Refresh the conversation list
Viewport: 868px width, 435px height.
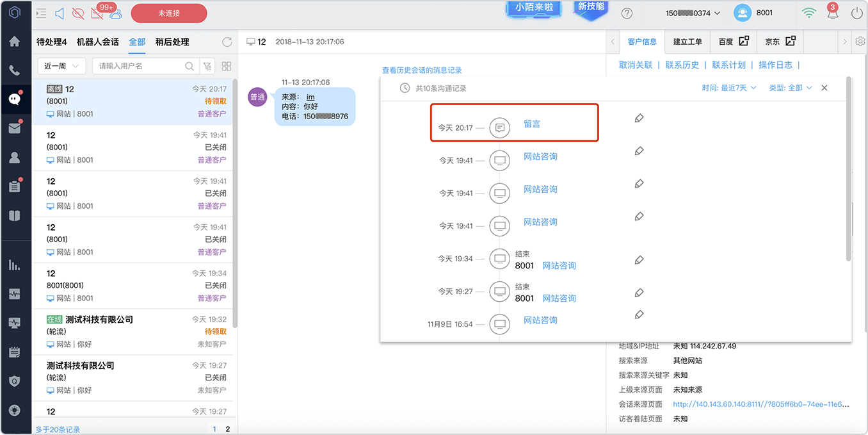(x=227, y=42)
